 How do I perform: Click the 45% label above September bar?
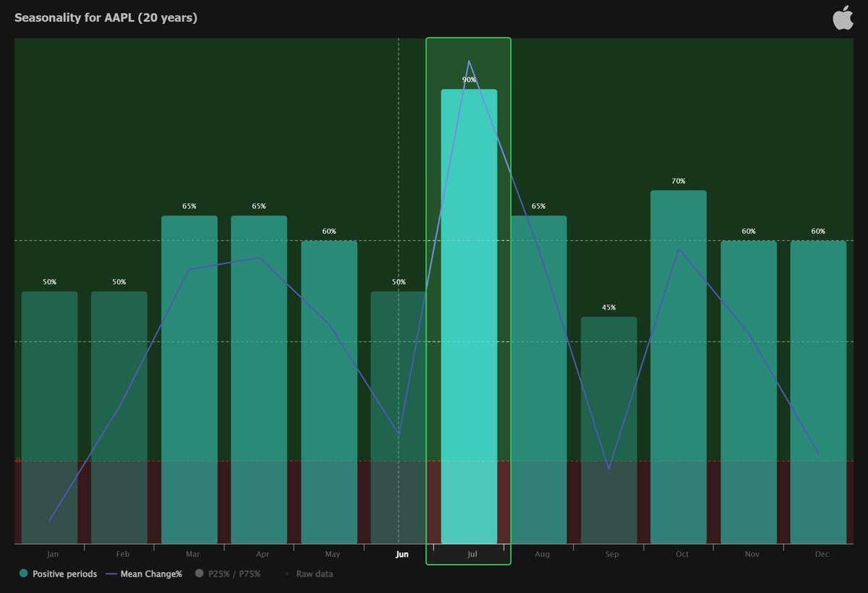[609, 307]
